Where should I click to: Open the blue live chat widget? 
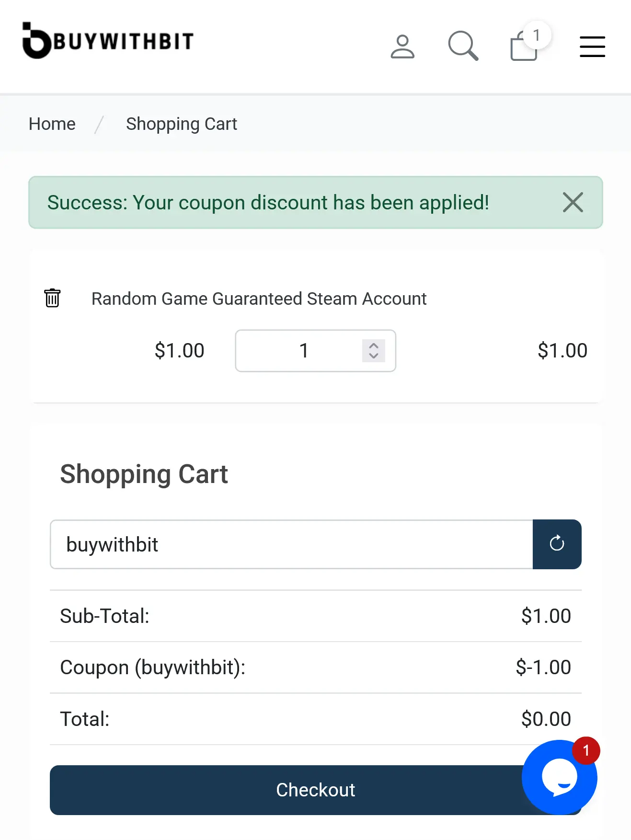point(558,777)
